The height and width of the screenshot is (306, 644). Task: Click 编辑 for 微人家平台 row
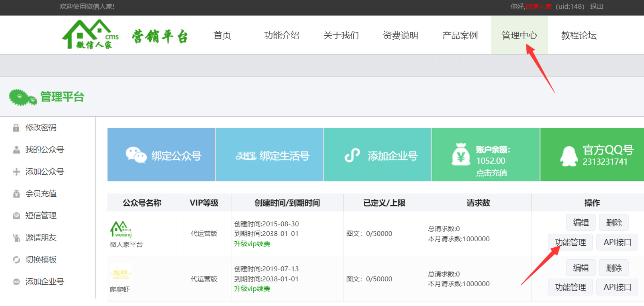581,223
